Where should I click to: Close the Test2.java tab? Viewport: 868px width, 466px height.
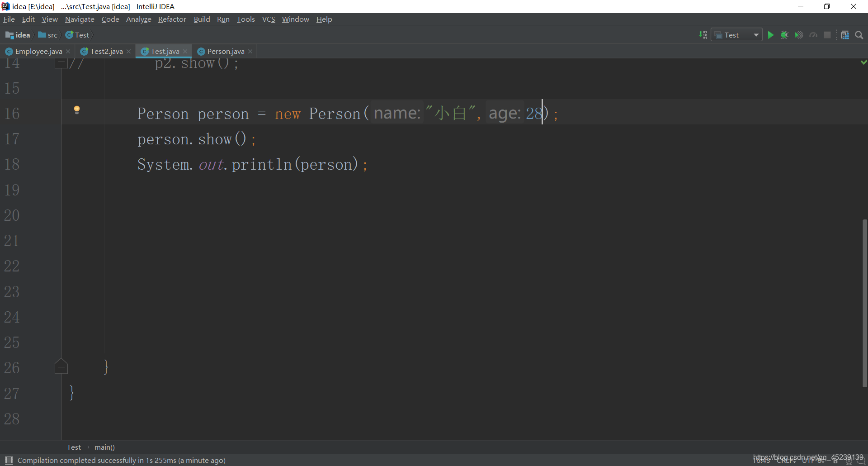(x=128, y=51)
